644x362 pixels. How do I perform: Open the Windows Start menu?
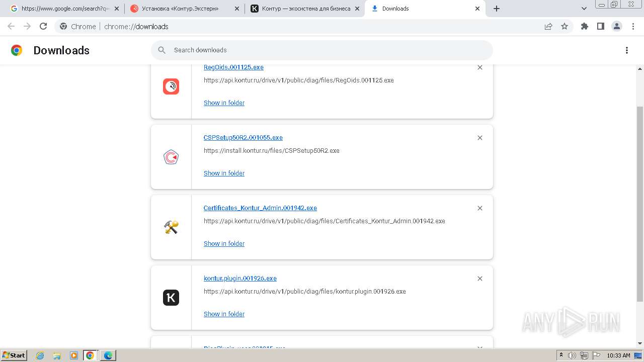14,355
